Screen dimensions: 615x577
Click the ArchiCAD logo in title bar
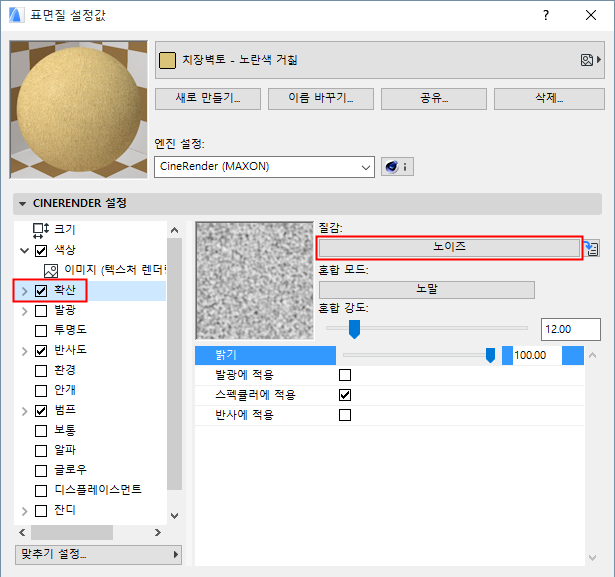click(x=16, y=15)
